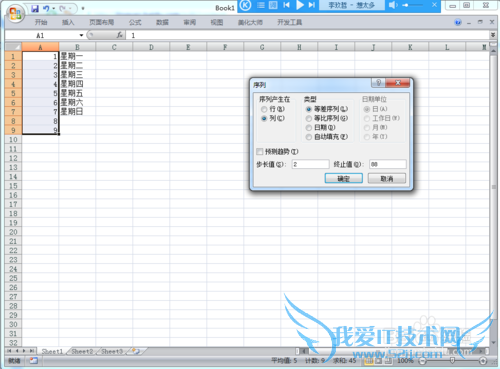Click the macro record status icon
Viewport: 500px width, 369px height.
[33, 360]
